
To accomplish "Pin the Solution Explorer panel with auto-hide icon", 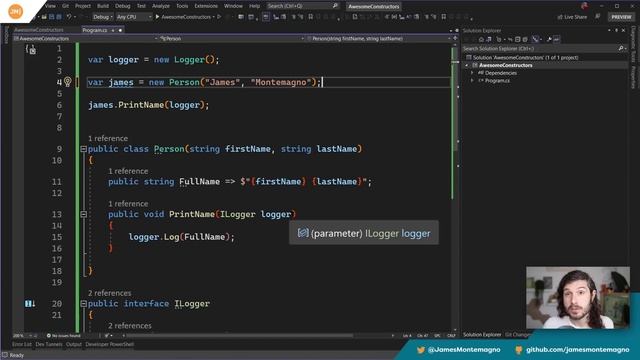I will pyautogui.click(x=616, y=30).
